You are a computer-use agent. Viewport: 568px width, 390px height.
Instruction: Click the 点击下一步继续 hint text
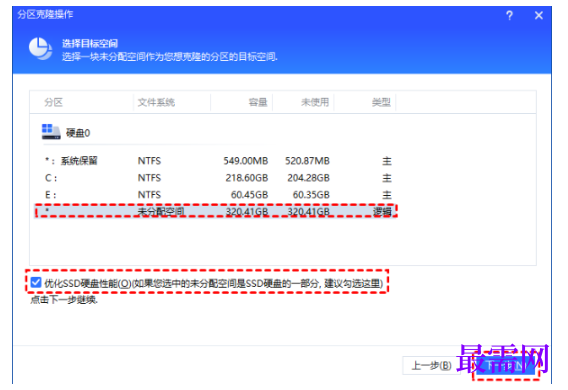click(x=64, y=300)
